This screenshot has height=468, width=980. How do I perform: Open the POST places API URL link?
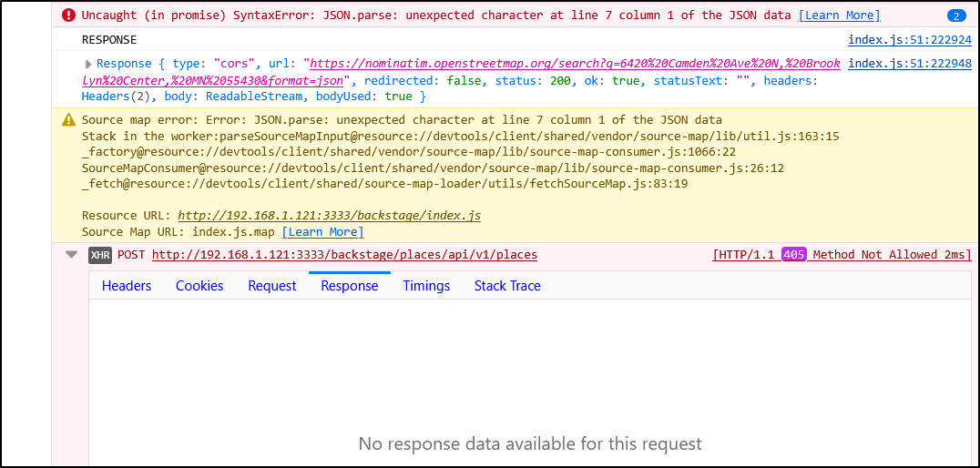(x=344, y=255)
